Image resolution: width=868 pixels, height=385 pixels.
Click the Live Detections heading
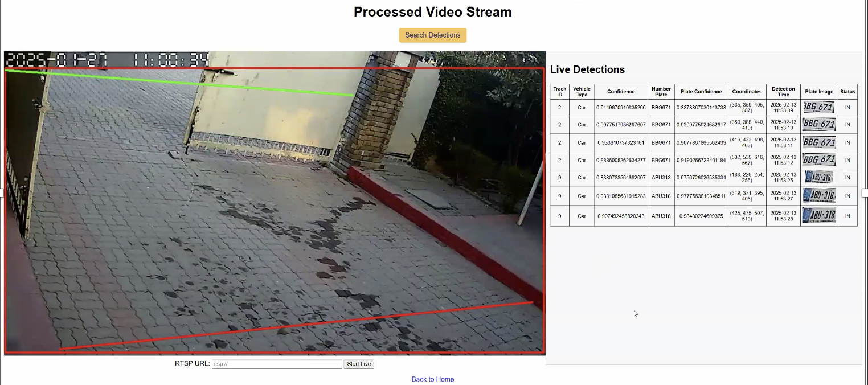click(x=587, y=69)
